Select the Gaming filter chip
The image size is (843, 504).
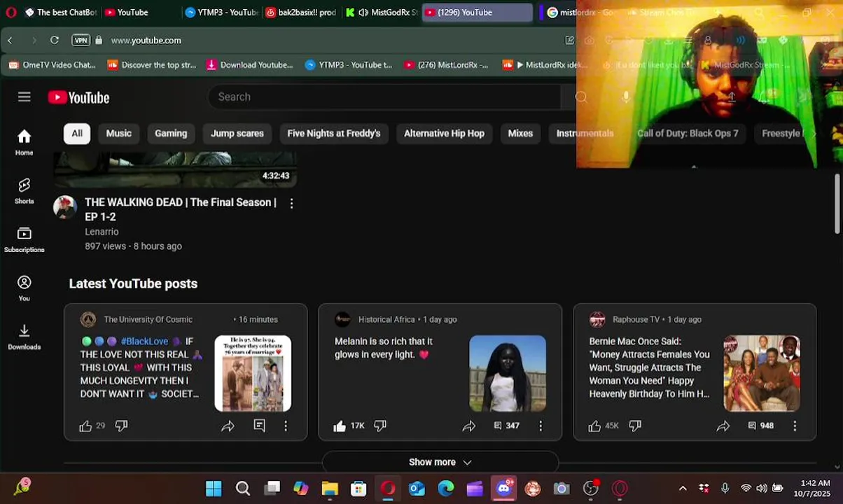click(x=171, y=133)
